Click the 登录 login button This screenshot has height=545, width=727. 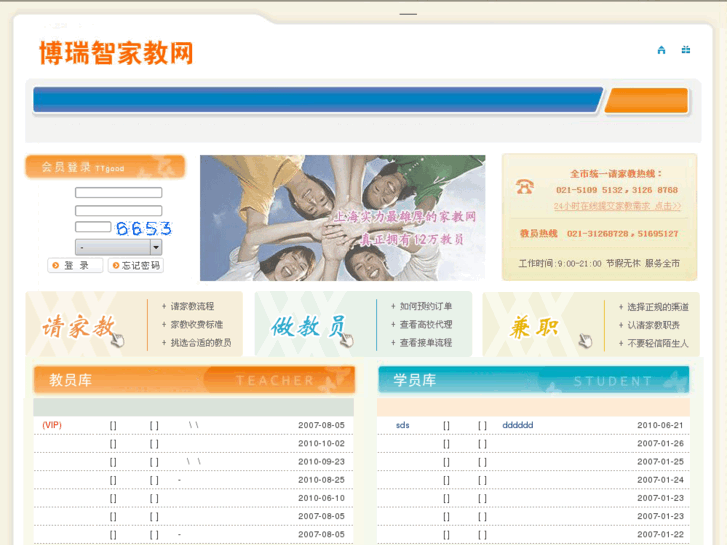(x=75, y=266)
